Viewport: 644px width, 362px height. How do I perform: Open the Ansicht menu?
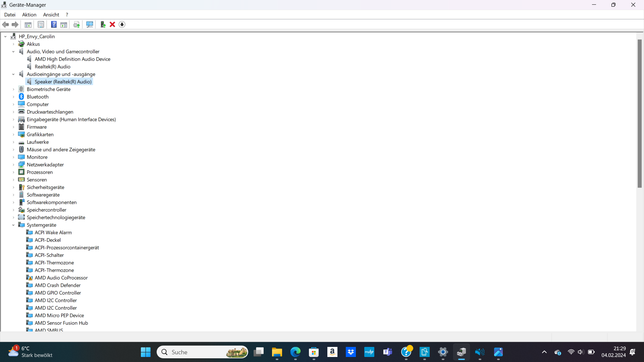tap(51, 14)
